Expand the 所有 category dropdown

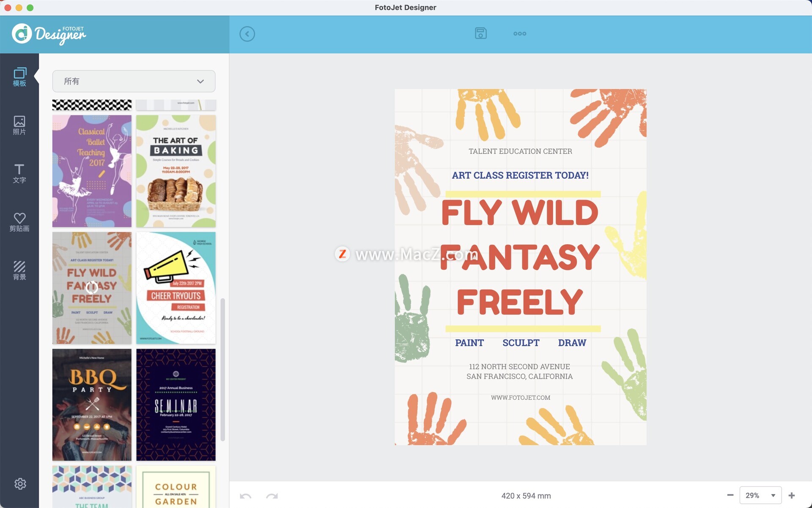[134, 81]
